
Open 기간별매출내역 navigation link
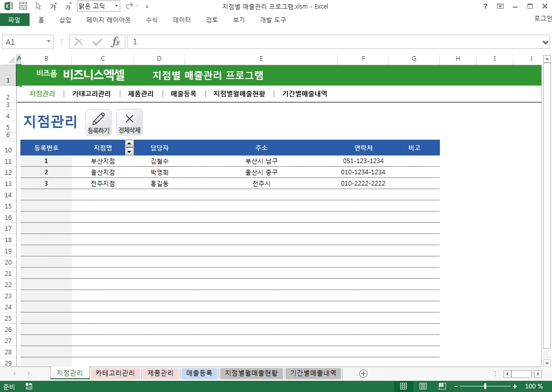(304, 94)
